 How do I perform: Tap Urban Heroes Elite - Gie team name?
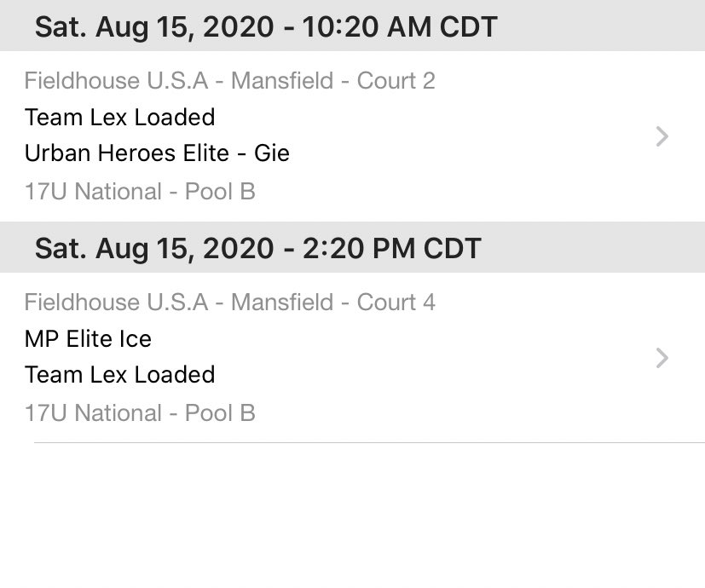(157, 153)
